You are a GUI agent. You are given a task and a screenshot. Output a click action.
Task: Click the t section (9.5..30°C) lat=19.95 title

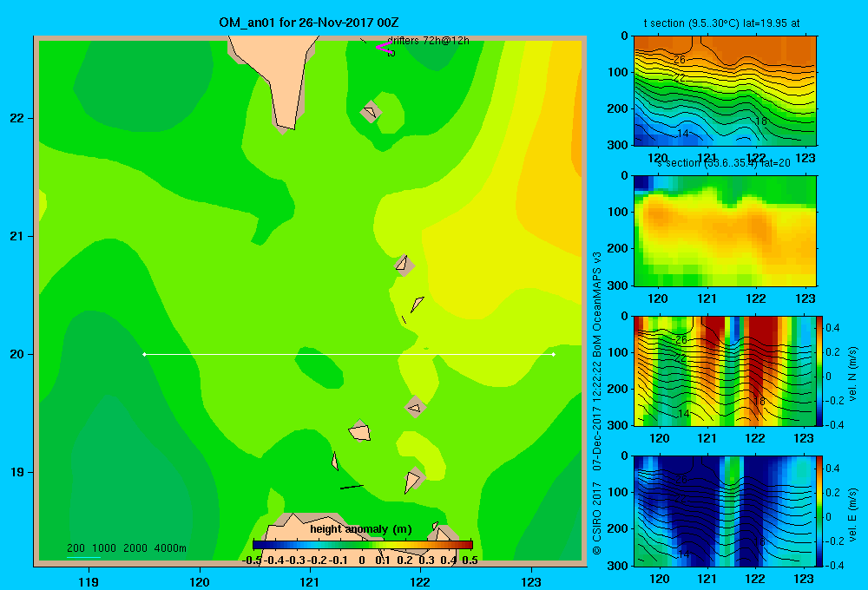[721, 23]
